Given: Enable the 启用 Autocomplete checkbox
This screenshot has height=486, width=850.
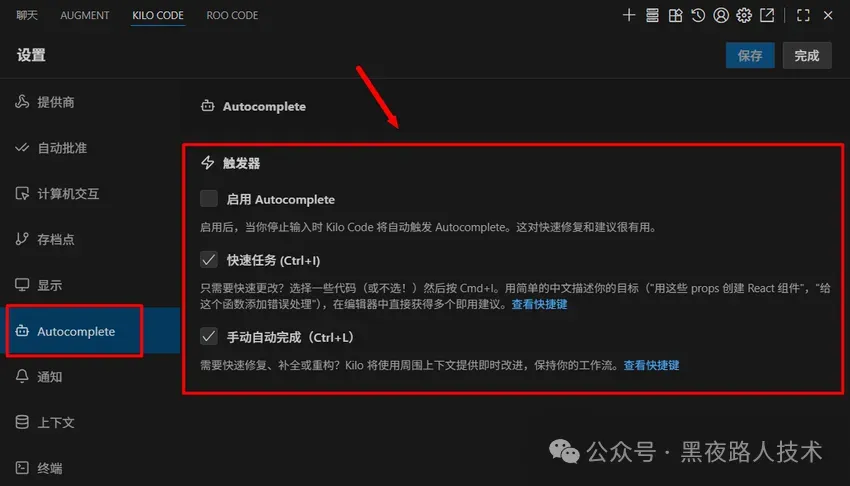Looking at the screenshot, I should tap(209, 199).
